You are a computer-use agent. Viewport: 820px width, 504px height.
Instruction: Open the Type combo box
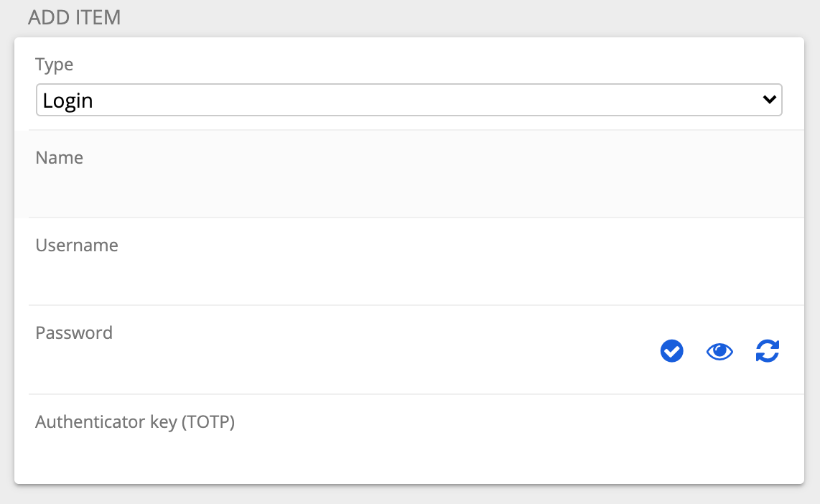(x=409, y=100)
